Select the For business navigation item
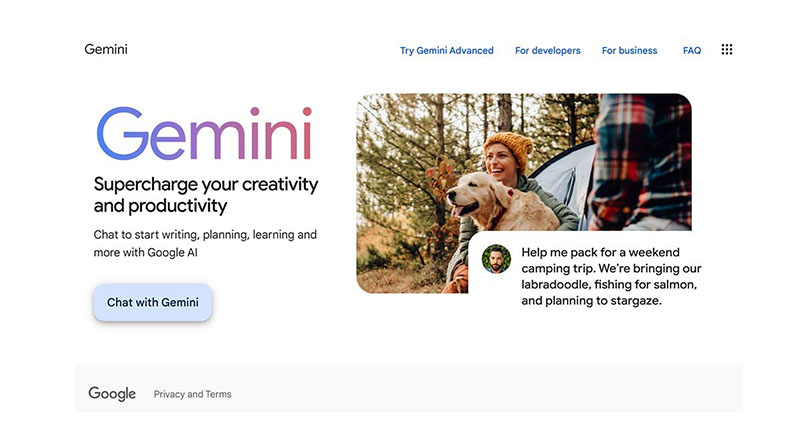The image size is (800, 440). pyautogui.click(x=629, y=51)
